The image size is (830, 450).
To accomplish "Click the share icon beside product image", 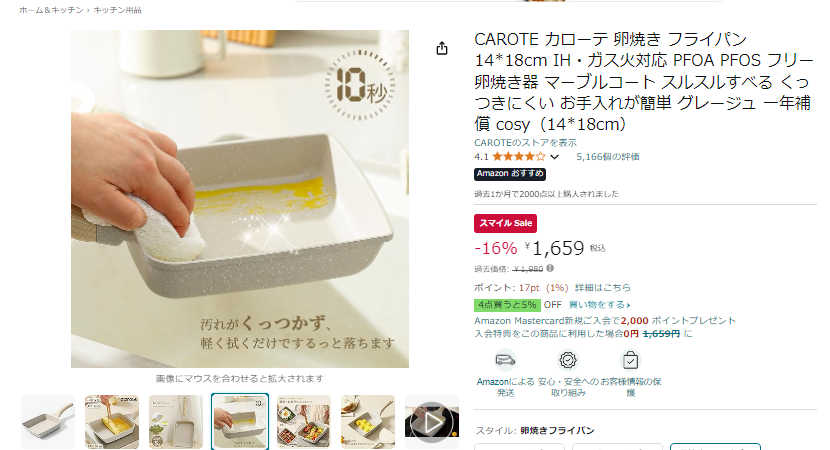I will click(442, 49).
